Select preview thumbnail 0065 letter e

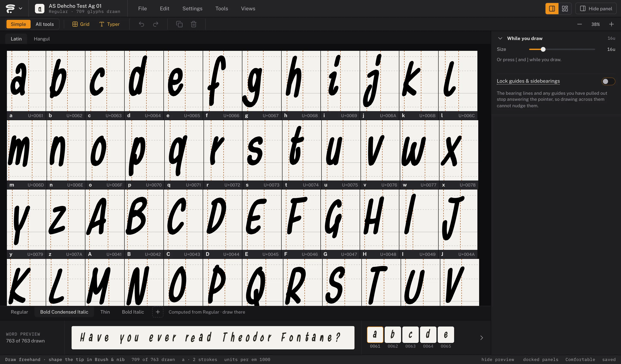[x=446, y=334]
